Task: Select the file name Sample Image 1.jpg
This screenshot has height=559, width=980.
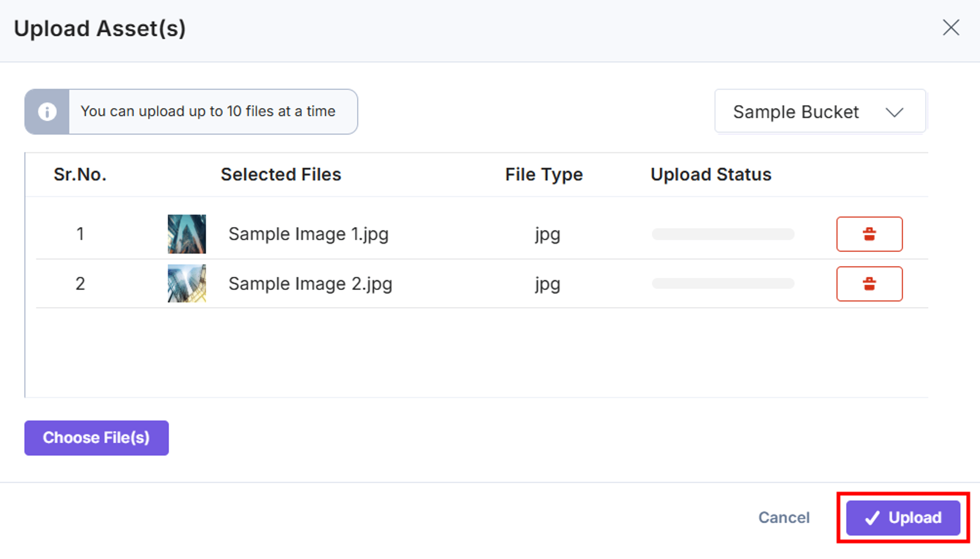Action: [308, 234]
